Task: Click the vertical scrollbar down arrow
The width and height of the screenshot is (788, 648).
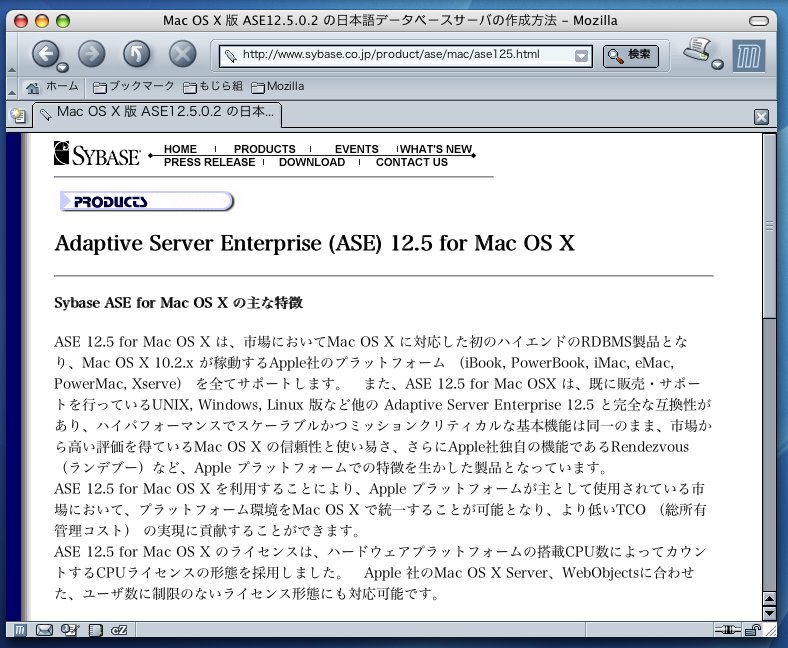Action: (x=769, y=614)
